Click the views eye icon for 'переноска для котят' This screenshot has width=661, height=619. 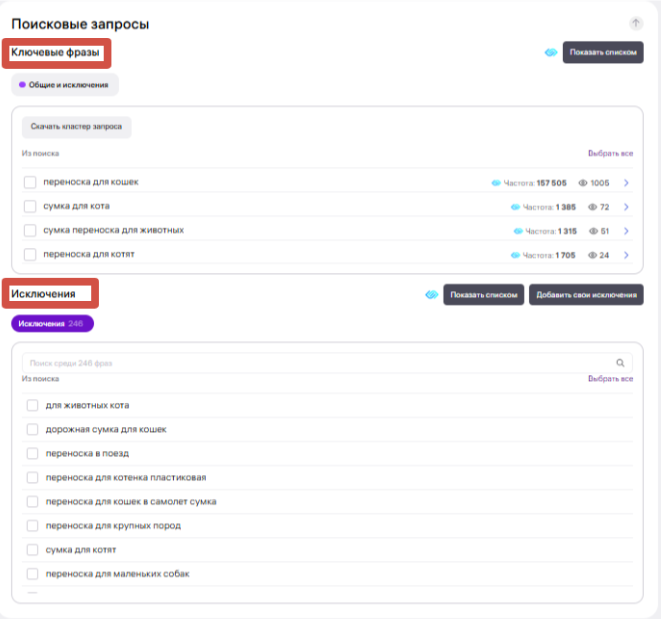click(x=592, y=255)
